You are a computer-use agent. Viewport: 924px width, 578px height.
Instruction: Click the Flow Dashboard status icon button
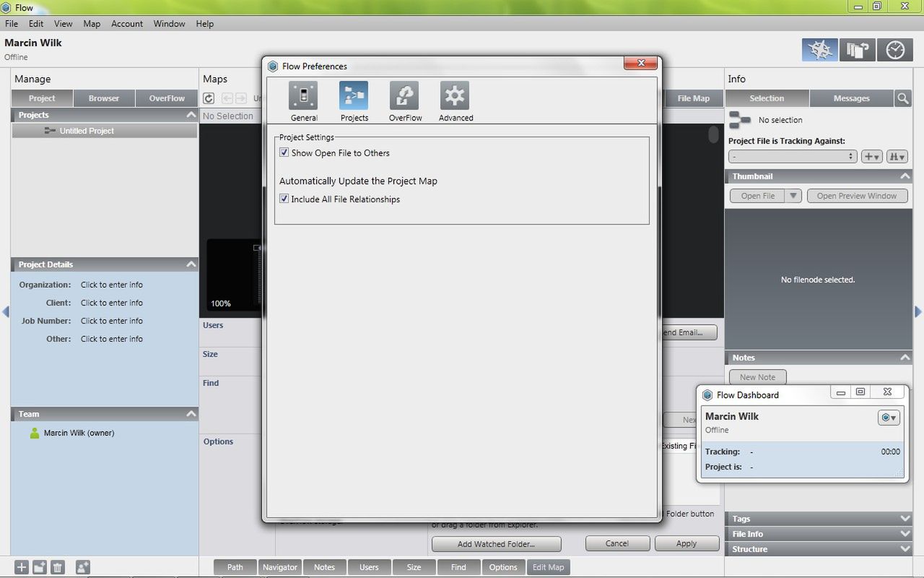point(889,418)
